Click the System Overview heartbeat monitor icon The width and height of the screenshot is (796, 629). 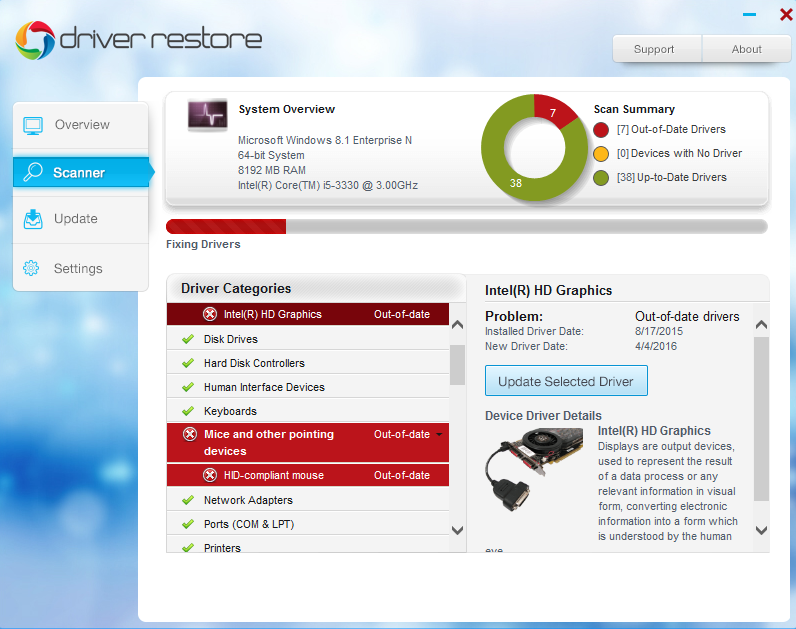point(207,115)
